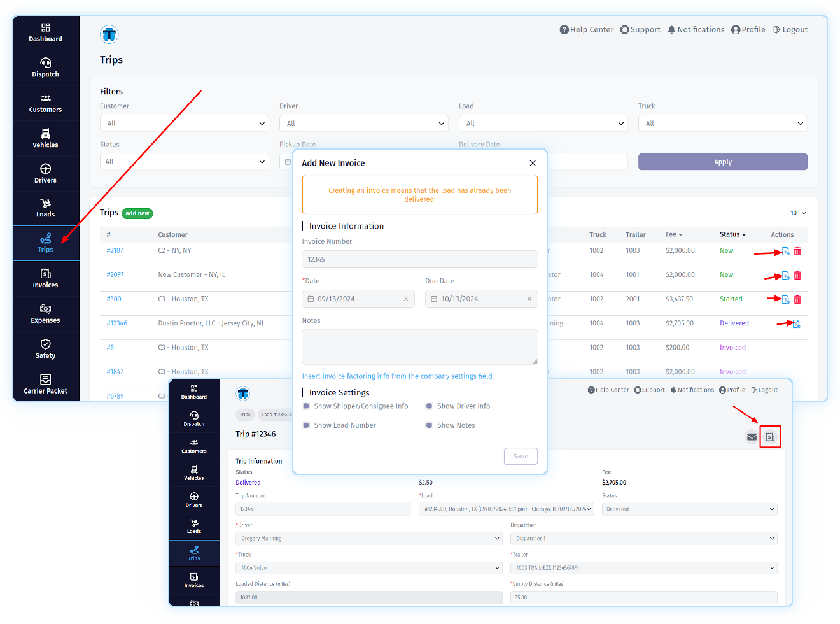Enable Show Shipper/Consignee Info checkbox
Screen dimensions: 840x624
[306, 406]
